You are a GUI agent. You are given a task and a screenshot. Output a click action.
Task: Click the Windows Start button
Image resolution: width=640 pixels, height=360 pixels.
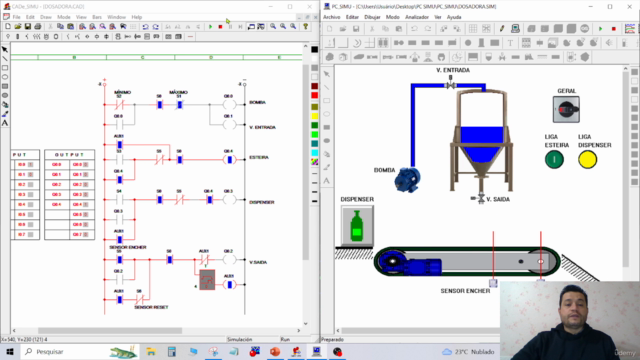tap(10, 351)
